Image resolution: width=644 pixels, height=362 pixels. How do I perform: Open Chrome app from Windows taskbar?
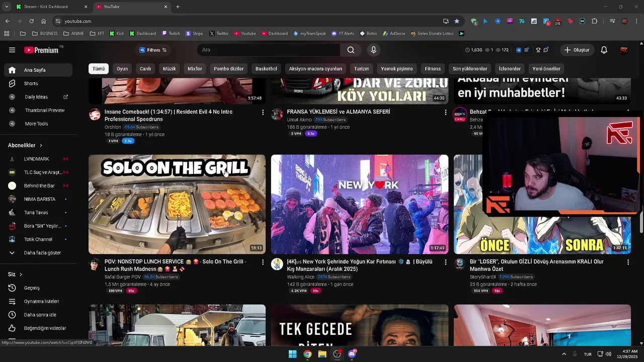coord(307,354)
